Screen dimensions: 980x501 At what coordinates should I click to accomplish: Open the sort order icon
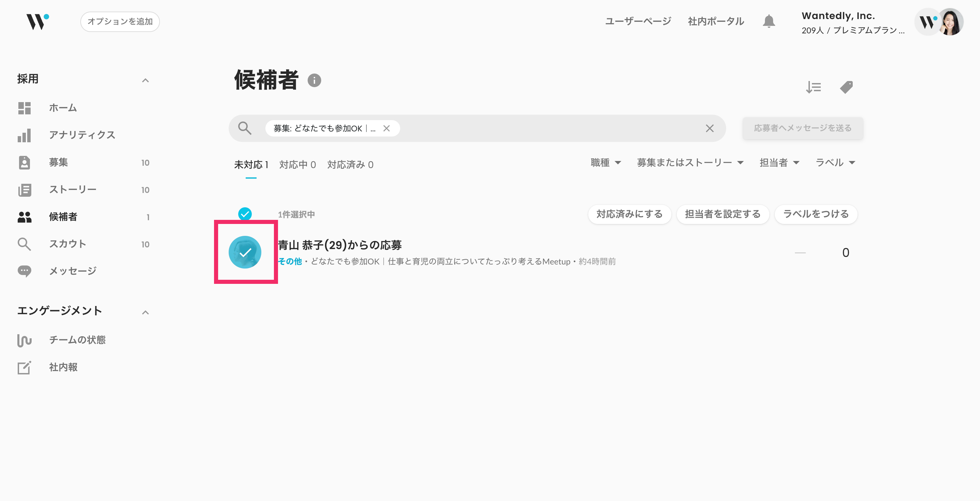813,87
